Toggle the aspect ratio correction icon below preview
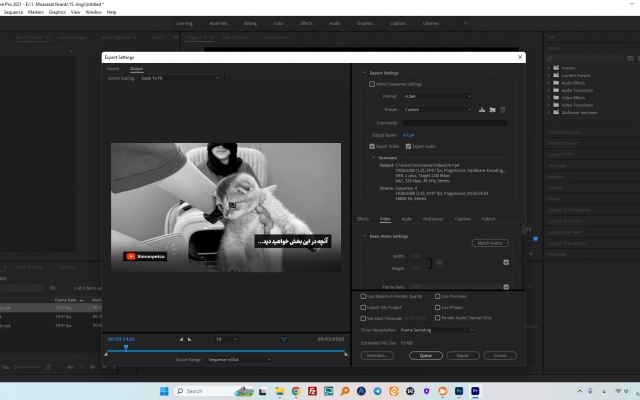640x400 pixels. (x=283, y=339)
